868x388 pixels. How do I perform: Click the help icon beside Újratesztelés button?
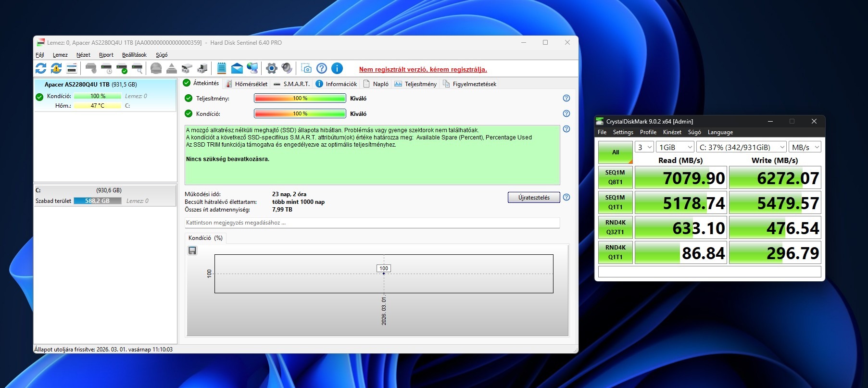click(x=566, y=197)
